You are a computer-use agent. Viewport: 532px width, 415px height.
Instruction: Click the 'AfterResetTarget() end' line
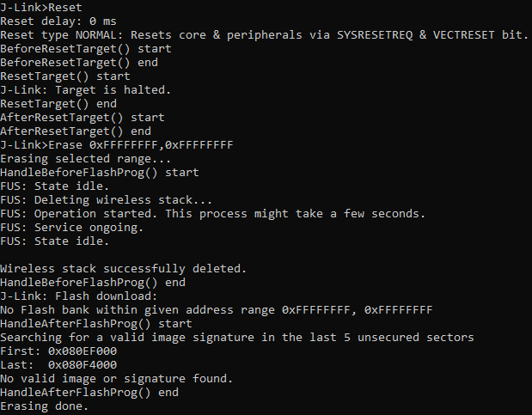pos(76,131)
